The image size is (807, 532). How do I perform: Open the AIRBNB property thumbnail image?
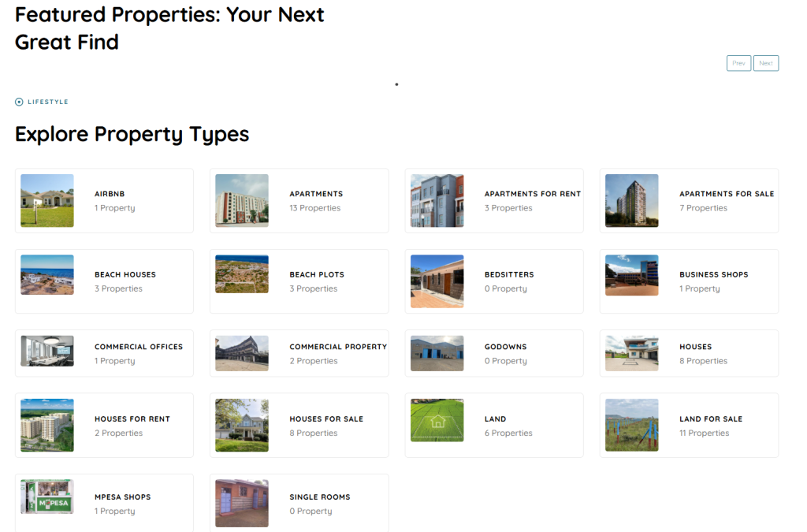46,200
